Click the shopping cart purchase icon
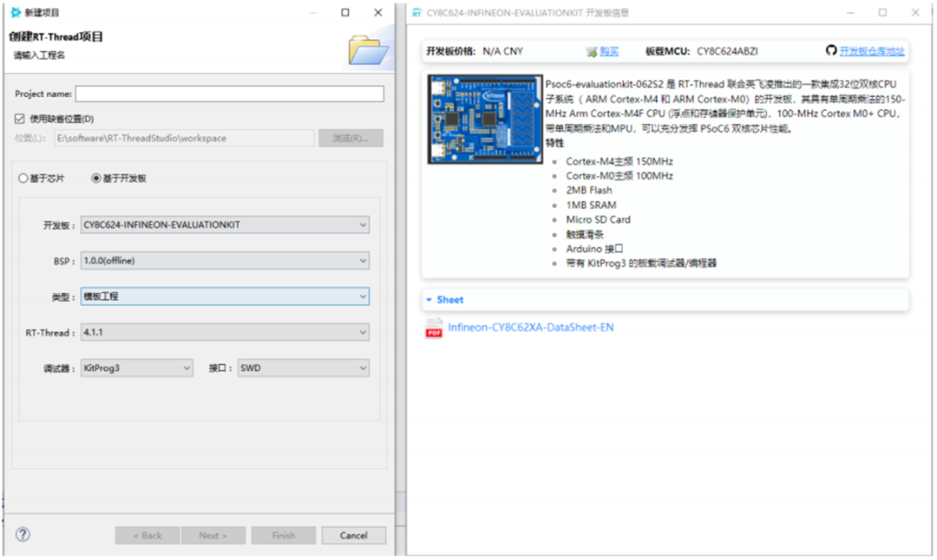The width and height of the screenshot is (937, 560). point(592,52)
